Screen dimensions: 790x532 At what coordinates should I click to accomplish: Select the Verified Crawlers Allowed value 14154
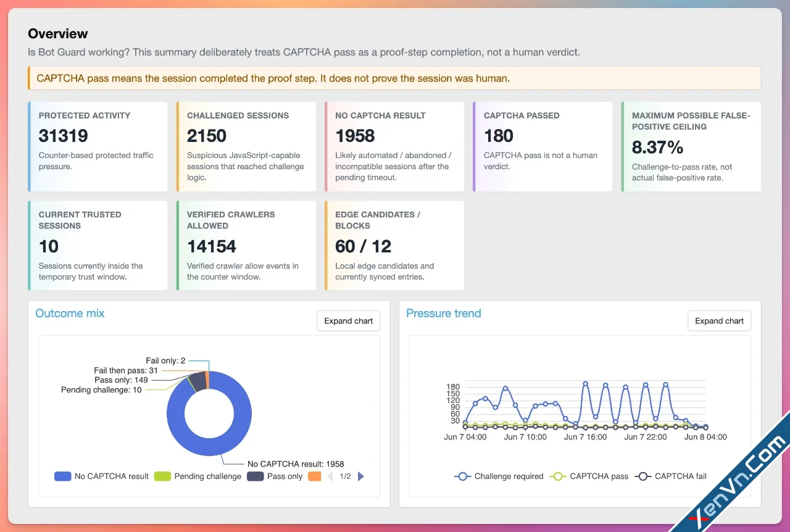tap(212, 246)
